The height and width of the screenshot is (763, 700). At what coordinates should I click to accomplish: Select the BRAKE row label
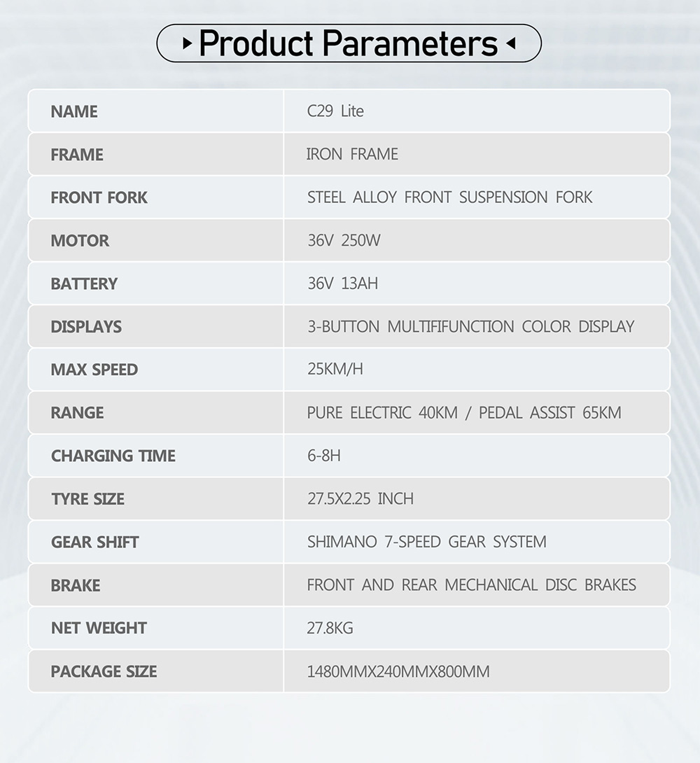pyautogui.click(x=76, y=585)
